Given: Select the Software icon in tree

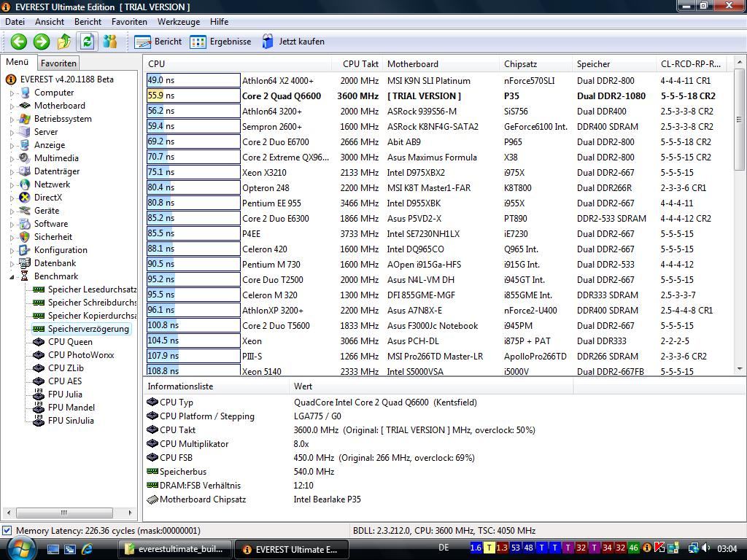Looking at the screenshot, I should (x=25, y=223).
